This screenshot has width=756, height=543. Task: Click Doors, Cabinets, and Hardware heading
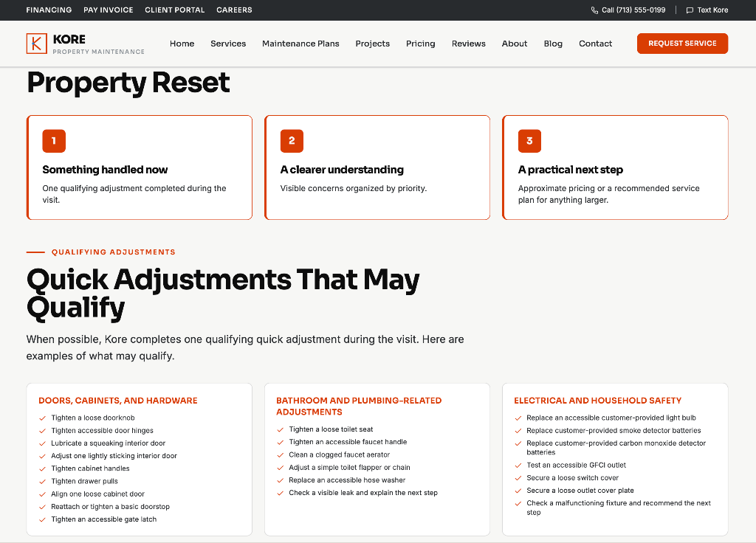click(x=118, y=401)
